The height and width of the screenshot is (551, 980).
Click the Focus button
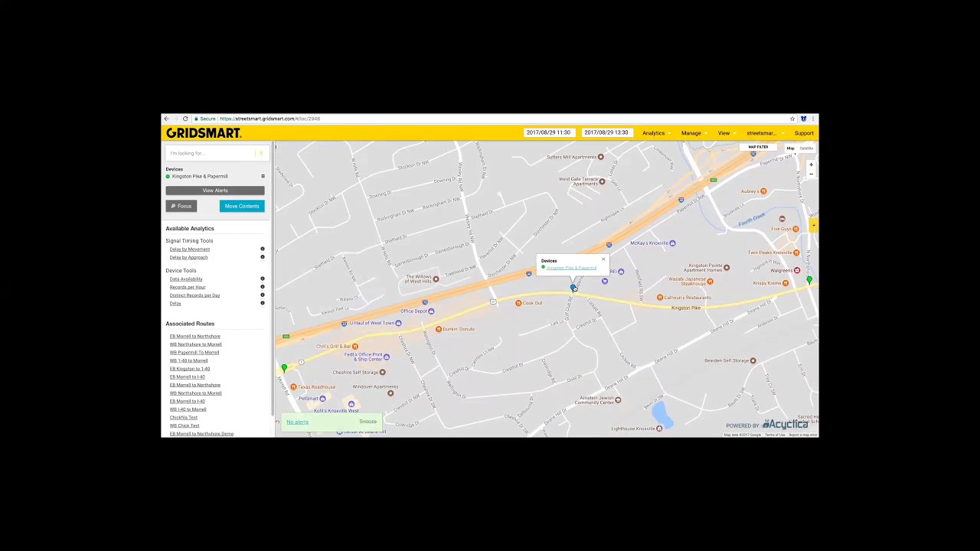point(181,206)
